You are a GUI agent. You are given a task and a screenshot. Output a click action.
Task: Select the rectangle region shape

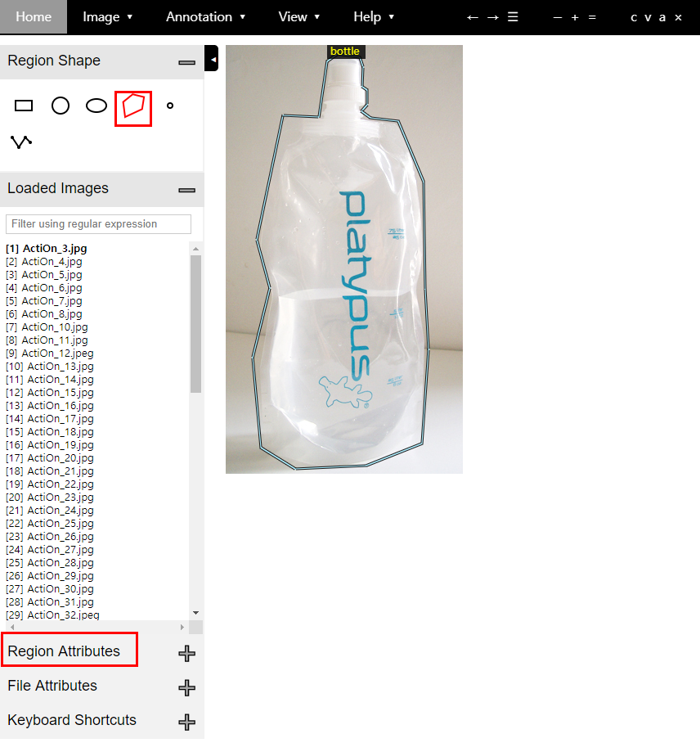coord(24,106)
